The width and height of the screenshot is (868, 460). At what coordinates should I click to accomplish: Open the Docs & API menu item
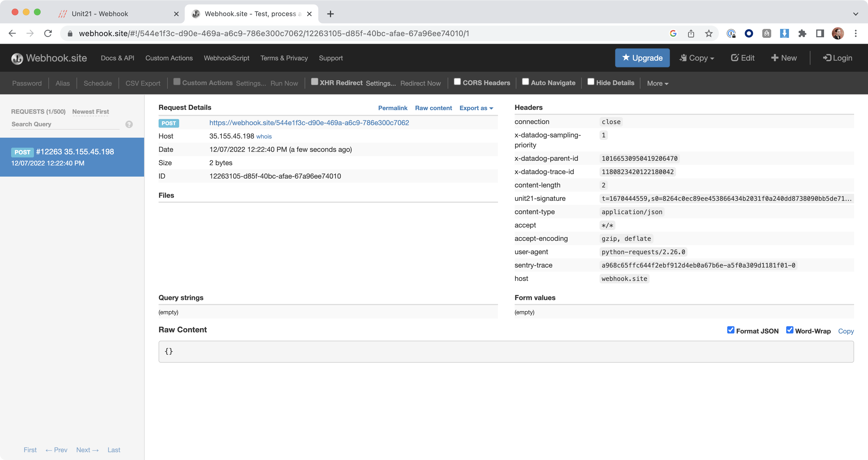click(x=117, y=58)
